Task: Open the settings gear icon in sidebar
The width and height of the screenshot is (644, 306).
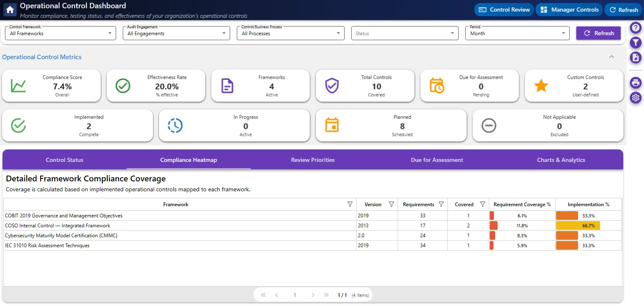Action: [x=636, y=98]
